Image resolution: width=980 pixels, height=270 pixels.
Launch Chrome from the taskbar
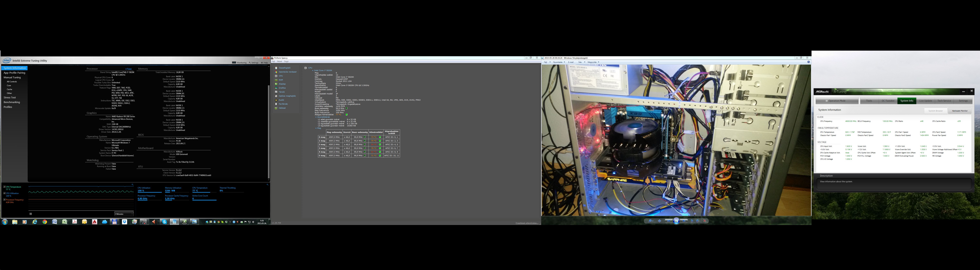(45, 222)
